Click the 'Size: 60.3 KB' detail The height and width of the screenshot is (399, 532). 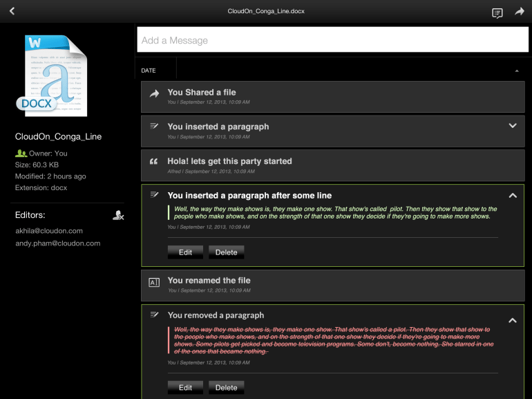coord(37,165)
